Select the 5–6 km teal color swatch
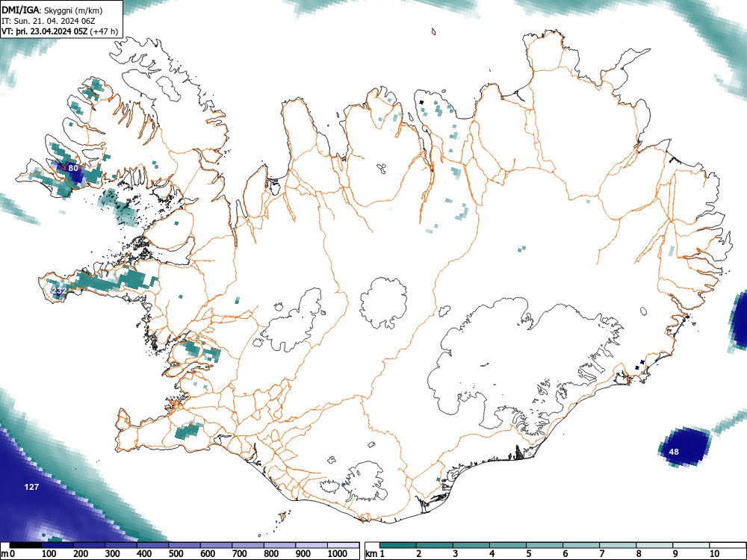The width and height of the screenshot is (747, 560). click(x=545, y=545)
